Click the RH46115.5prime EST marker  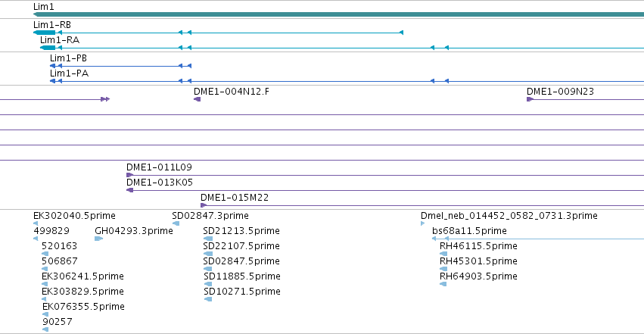coord(443,254)
